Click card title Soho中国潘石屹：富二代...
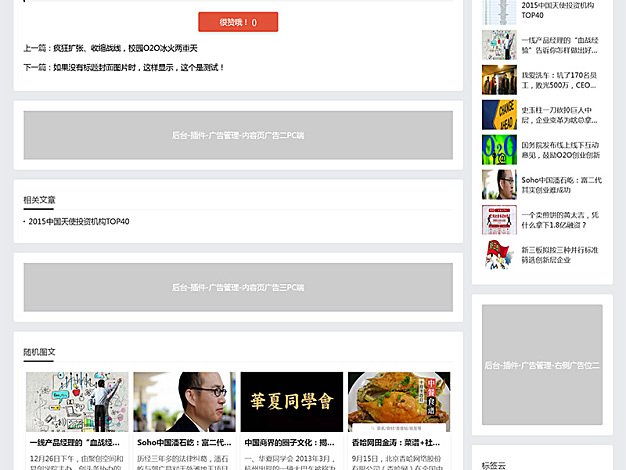Image resolution: width=626 pixels, height=470 pixels. [184, 442]
